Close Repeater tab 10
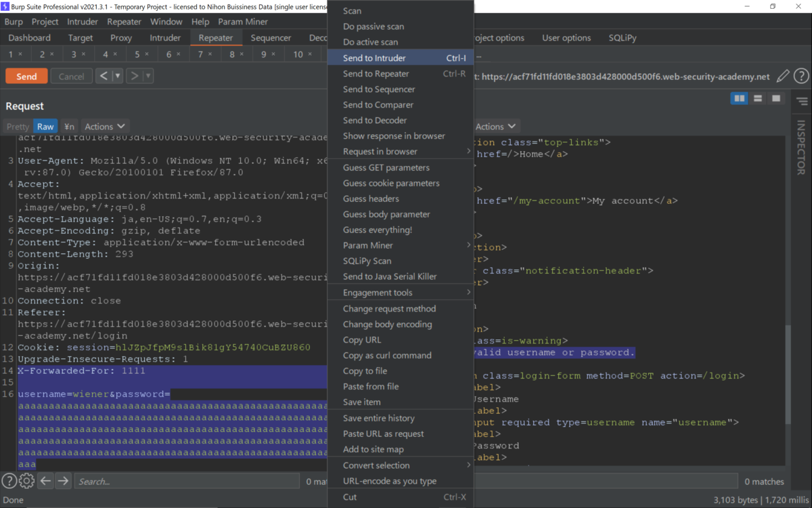 tap(309, 54)
